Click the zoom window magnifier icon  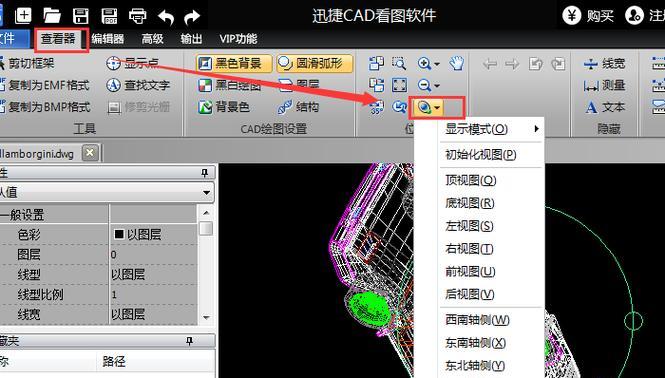tap(399, 64)
